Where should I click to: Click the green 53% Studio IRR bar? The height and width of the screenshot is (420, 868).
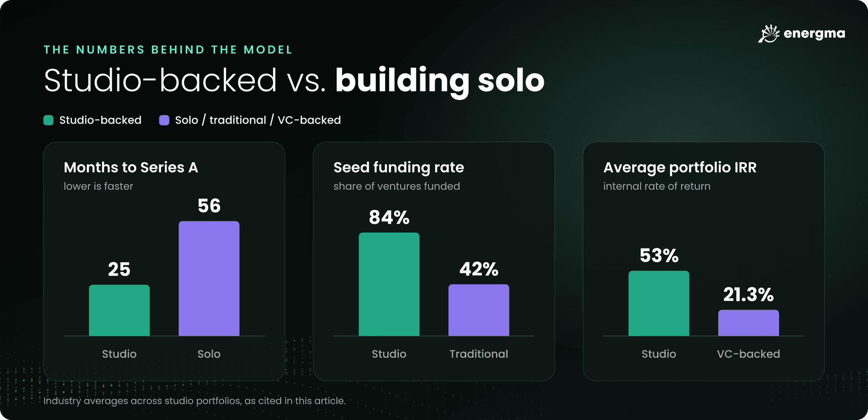(x=659, y=303)
